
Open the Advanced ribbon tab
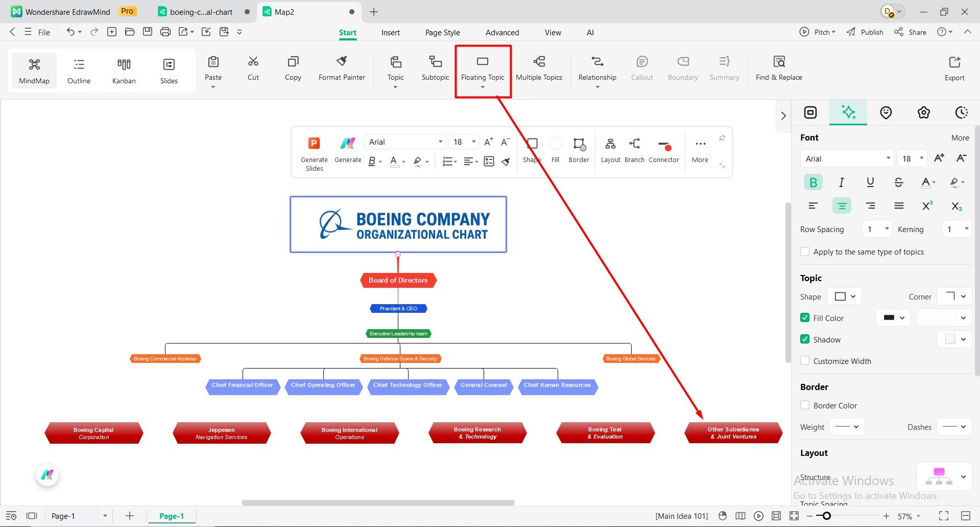click(x=502, y=32)
